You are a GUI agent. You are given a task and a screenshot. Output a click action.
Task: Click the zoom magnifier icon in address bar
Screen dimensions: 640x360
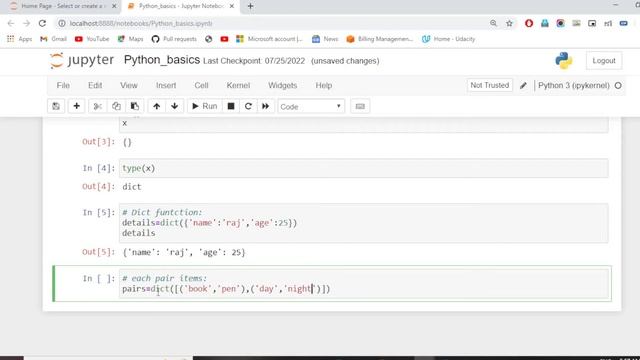point(493,23)
